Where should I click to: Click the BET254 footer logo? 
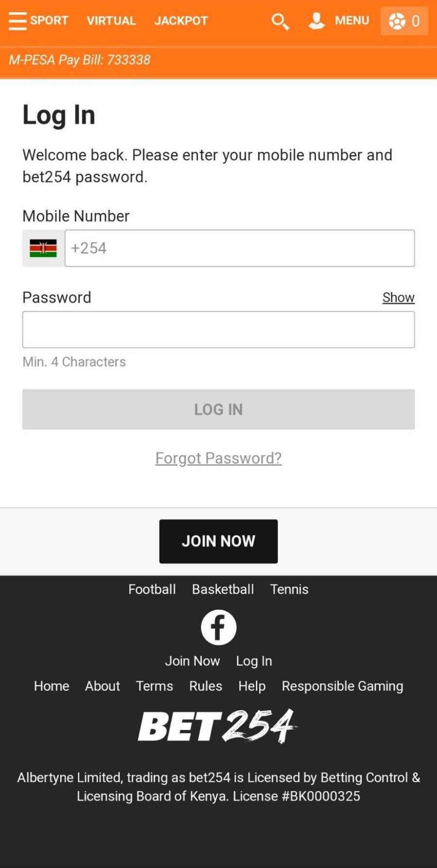218,726
